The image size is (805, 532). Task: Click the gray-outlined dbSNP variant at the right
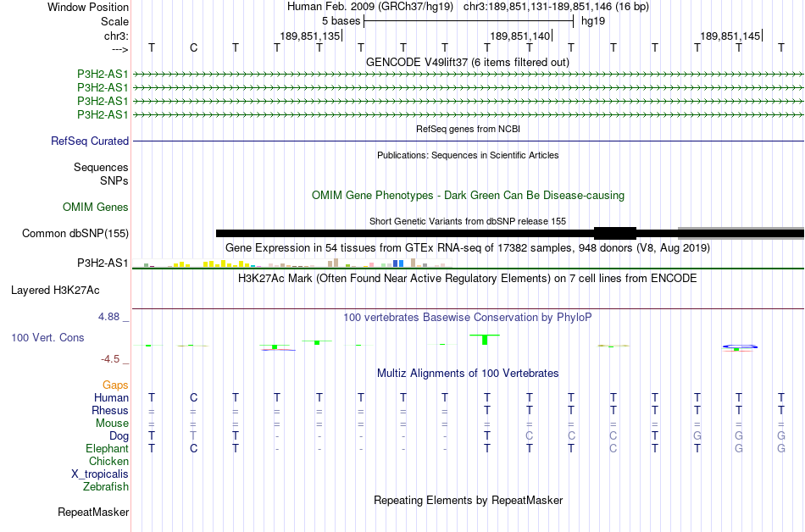click(x=741, y=234)
